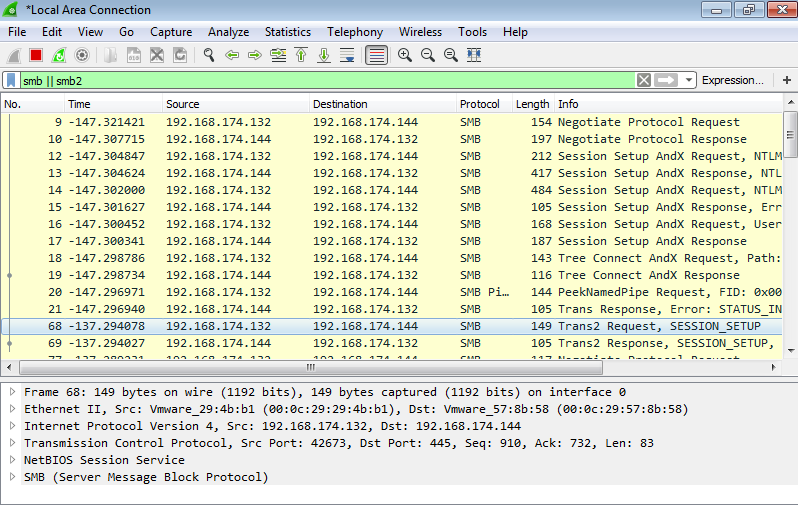This screenshot has width=798, height=505.
Task: Jump to the first packet icon
Action: tap(301, 55)
